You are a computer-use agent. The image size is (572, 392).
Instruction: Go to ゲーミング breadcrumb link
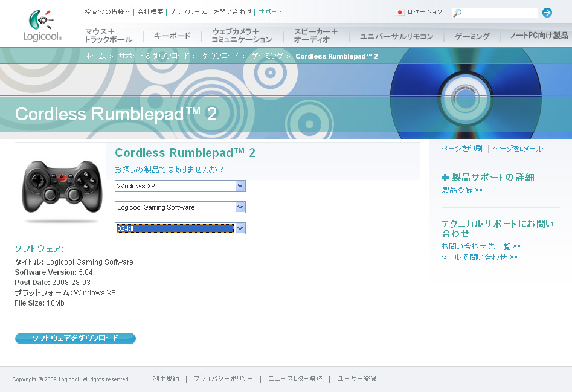pos(267,56)
